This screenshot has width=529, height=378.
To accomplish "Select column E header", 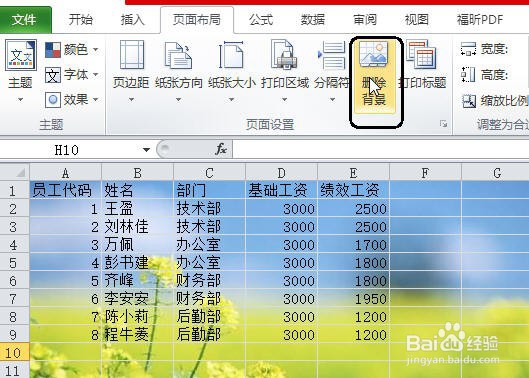I will pos(354,173).
